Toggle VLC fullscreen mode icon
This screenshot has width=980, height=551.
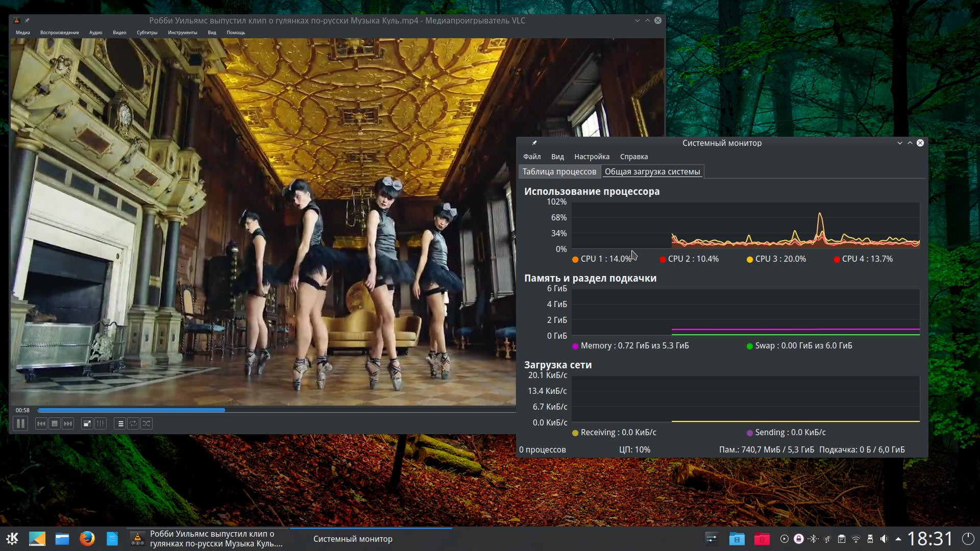tap(87, 423)
